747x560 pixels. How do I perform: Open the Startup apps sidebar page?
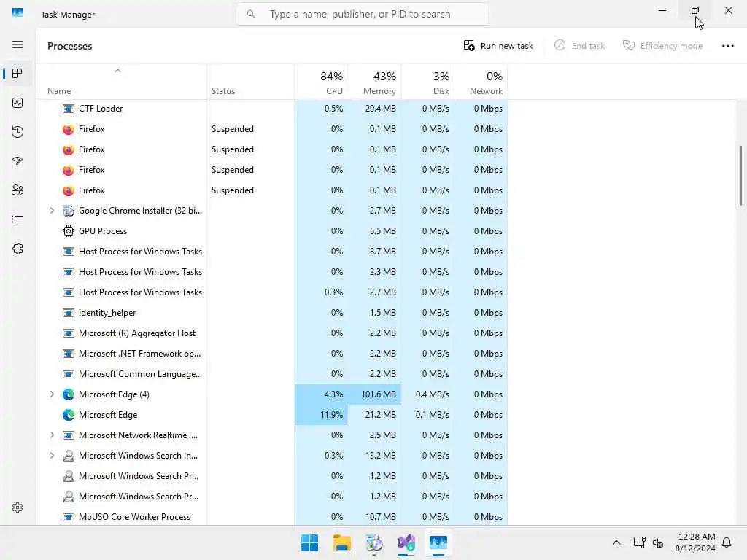point(18,161)
